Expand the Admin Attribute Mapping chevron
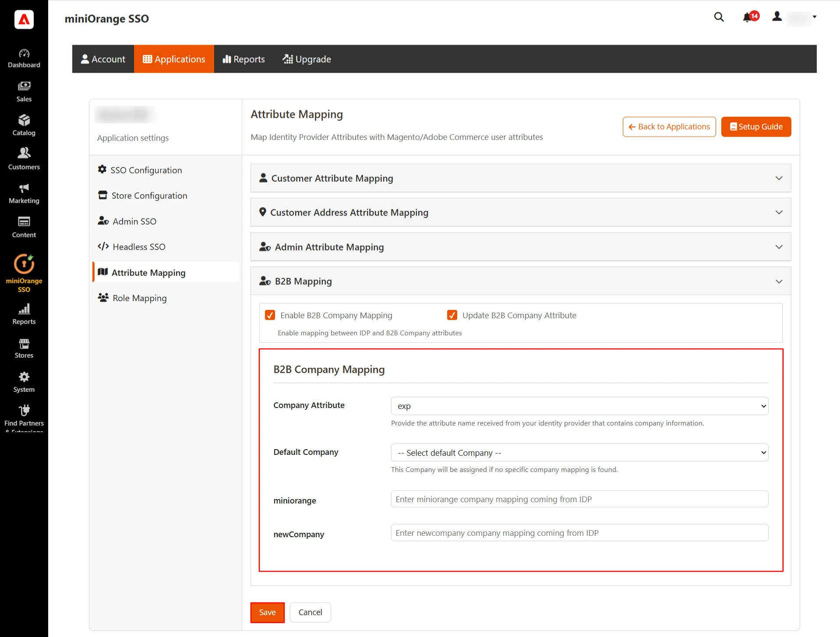 pos(779,247)
